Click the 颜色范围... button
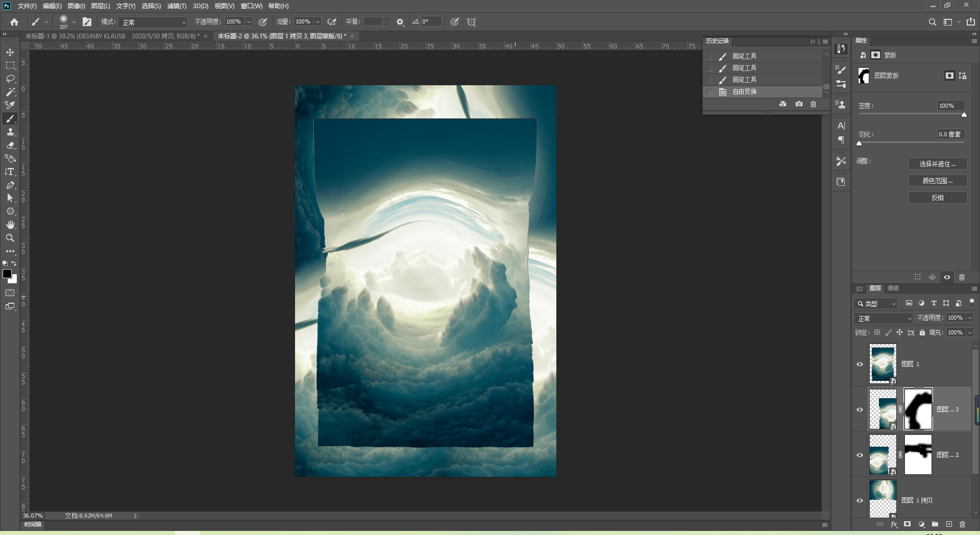Screen dimensions: 980x535 tap(938, 181)
